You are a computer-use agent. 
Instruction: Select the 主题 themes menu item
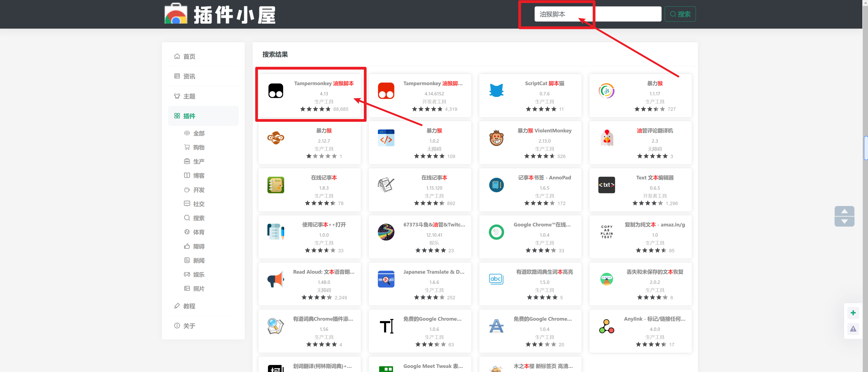[189, 97]
